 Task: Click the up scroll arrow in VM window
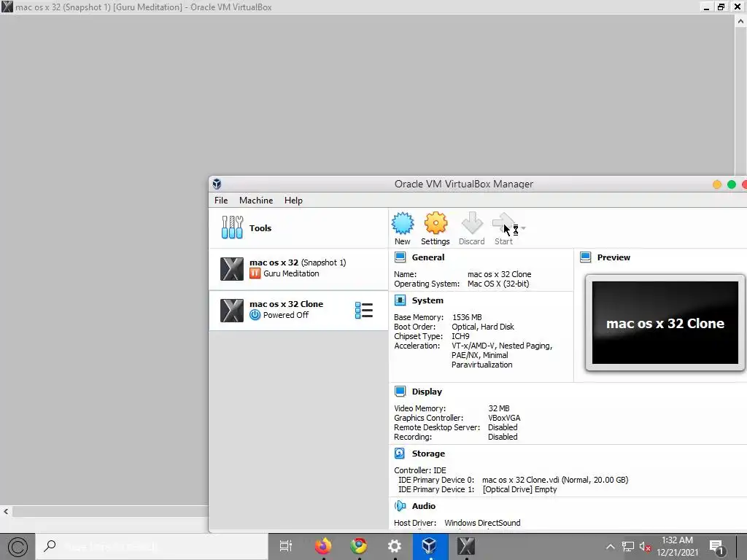click(740, 21)
